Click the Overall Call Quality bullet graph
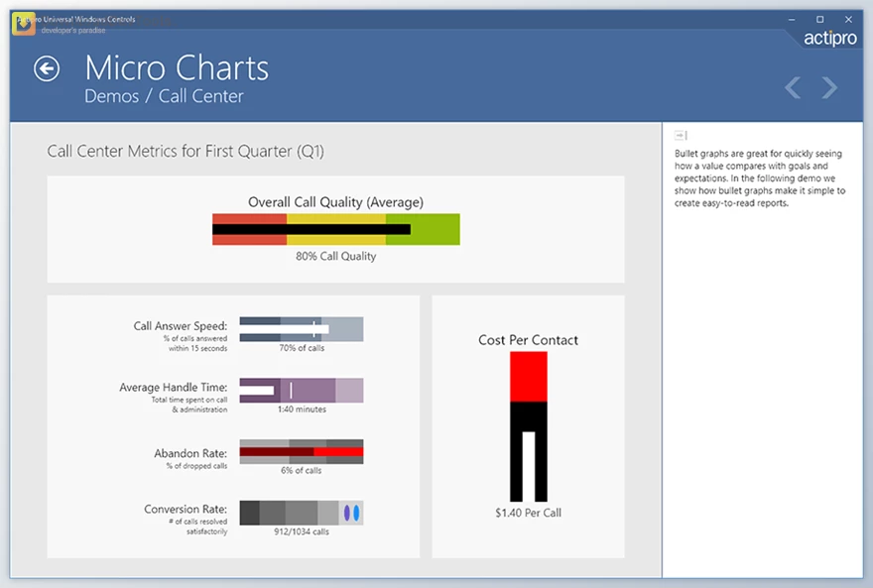Viewport: 873px width, 588px height. coord(335,229)
